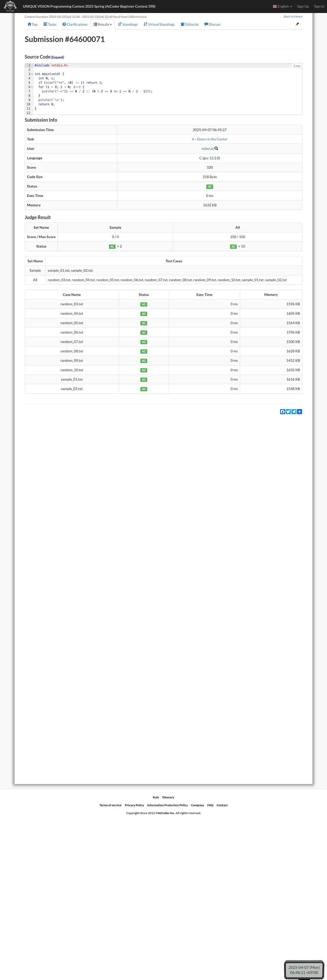This screenshot has height=980, width=327.
Task: Click the date-time clock widget
Action: pyautogui.click(x=304, y=970)
